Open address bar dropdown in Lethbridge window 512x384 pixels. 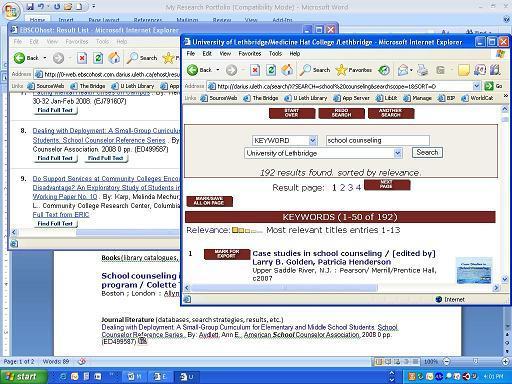(x=477, y=86)
